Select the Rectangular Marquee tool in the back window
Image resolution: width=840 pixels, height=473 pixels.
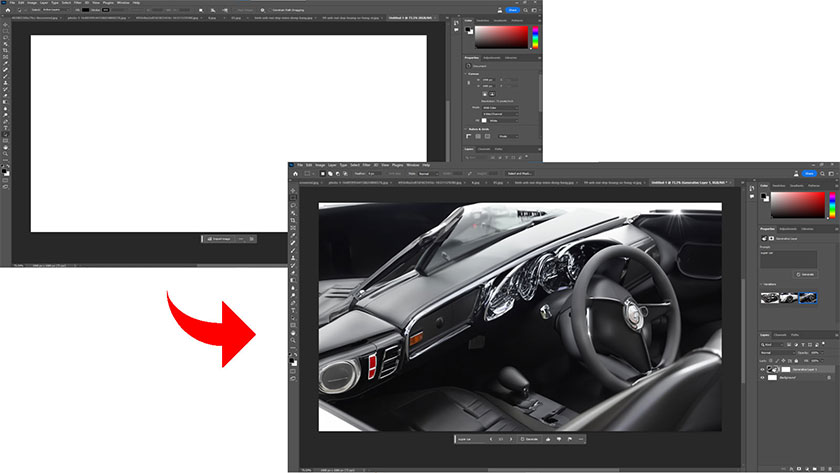tap(5, 31)
